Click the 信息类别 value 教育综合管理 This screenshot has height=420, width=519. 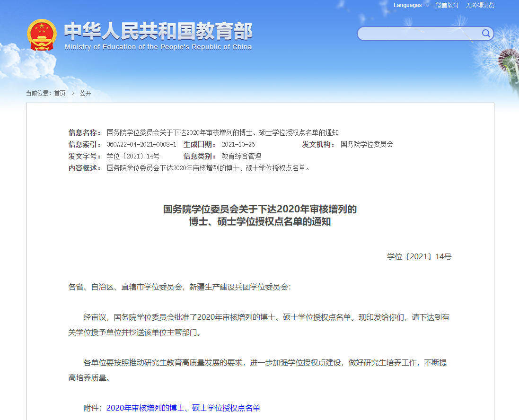pyautogui.click(x=241, y=156)
